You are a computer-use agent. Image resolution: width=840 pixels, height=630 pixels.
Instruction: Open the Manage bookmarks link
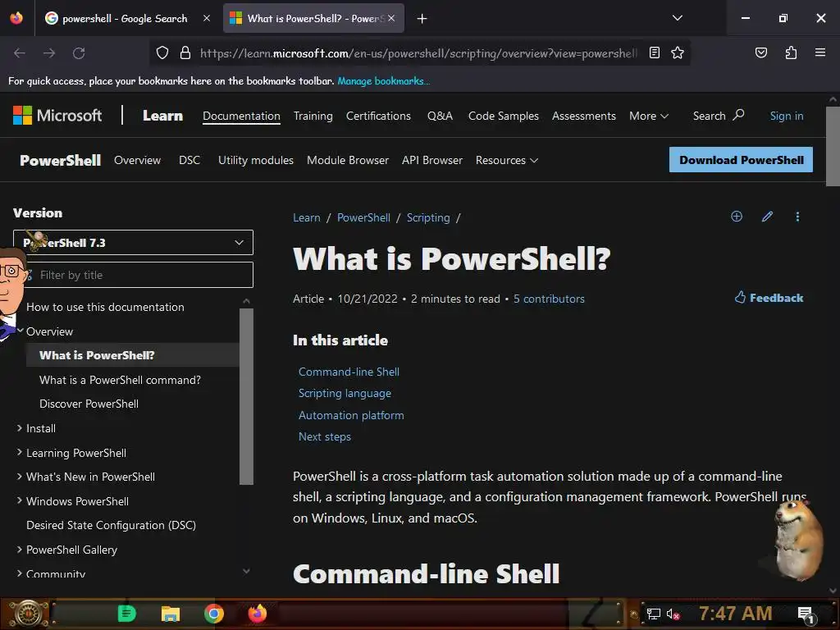(384, 81)
